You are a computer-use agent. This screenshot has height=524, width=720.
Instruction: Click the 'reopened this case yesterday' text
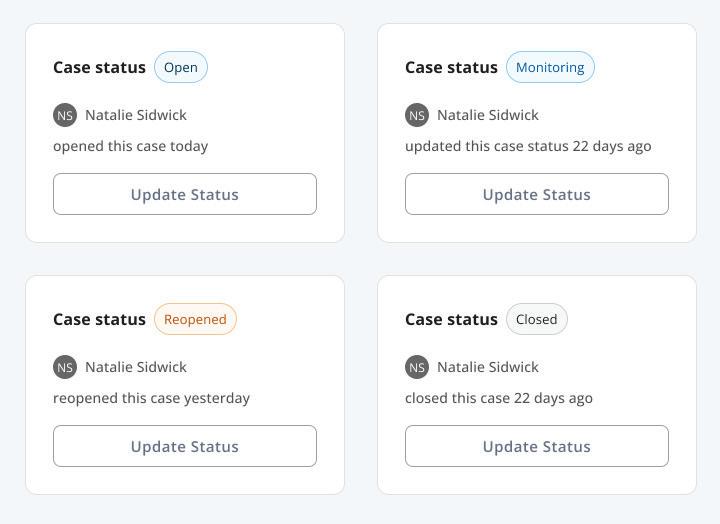click(x=152, y=398)
